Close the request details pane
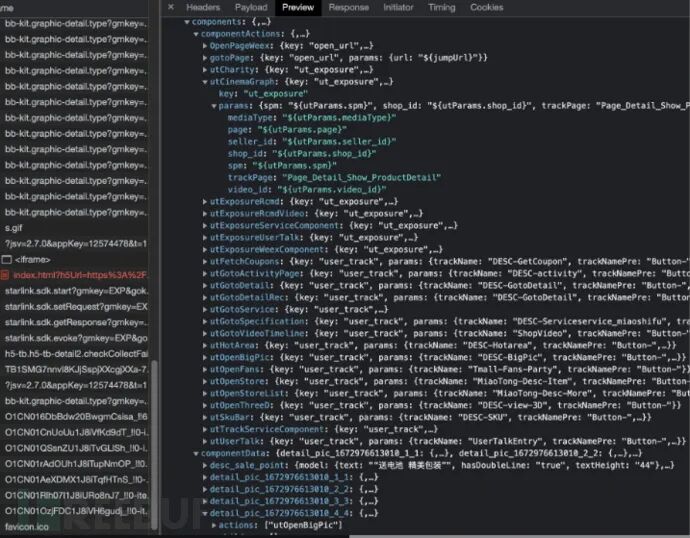690x538 pixels. [x=171, y=7]
